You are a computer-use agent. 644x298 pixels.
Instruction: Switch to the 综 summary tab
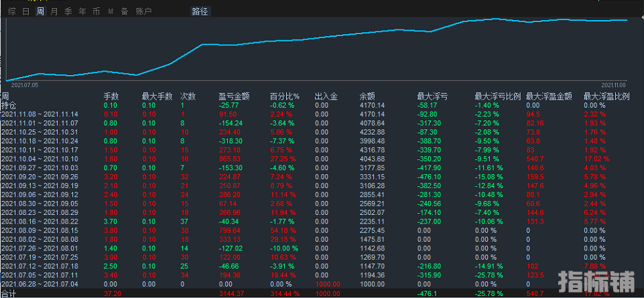pos(12,11)
